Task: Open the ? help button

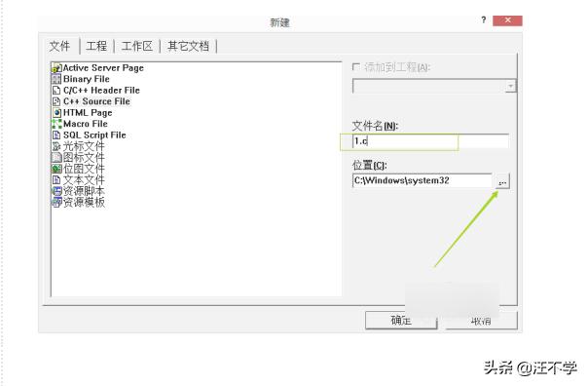Action: [x=484, y=19]
